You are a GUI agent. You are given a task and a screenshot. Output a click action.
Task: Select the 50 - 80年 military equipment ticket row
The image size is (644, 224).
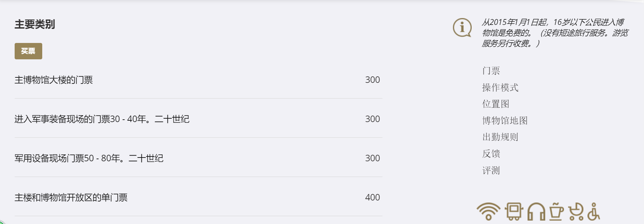point(89,158)
